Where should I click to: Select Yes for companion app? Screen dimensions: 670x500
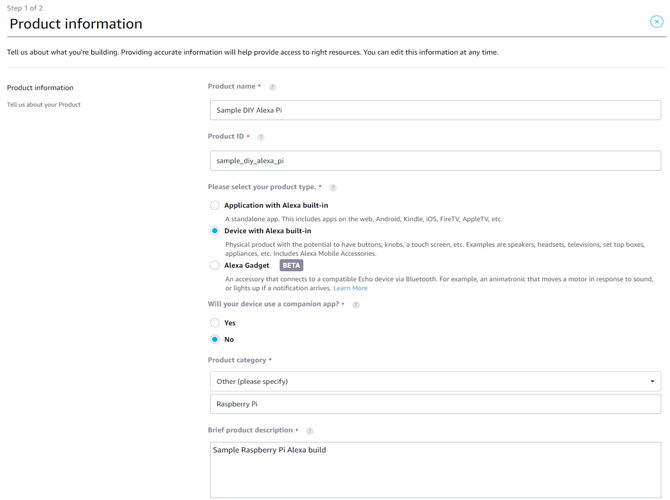tap(215, 323)
